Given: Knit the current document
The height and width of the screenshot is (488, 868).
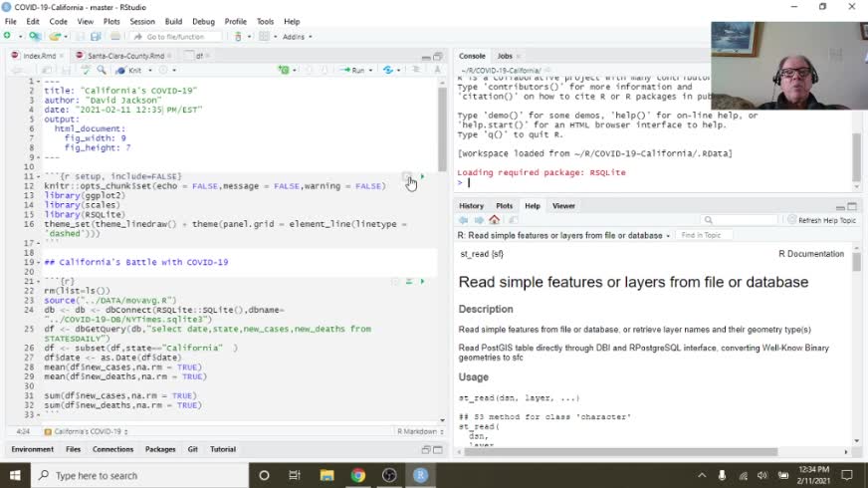Looking at the screenshot, I should pos(129,71).
